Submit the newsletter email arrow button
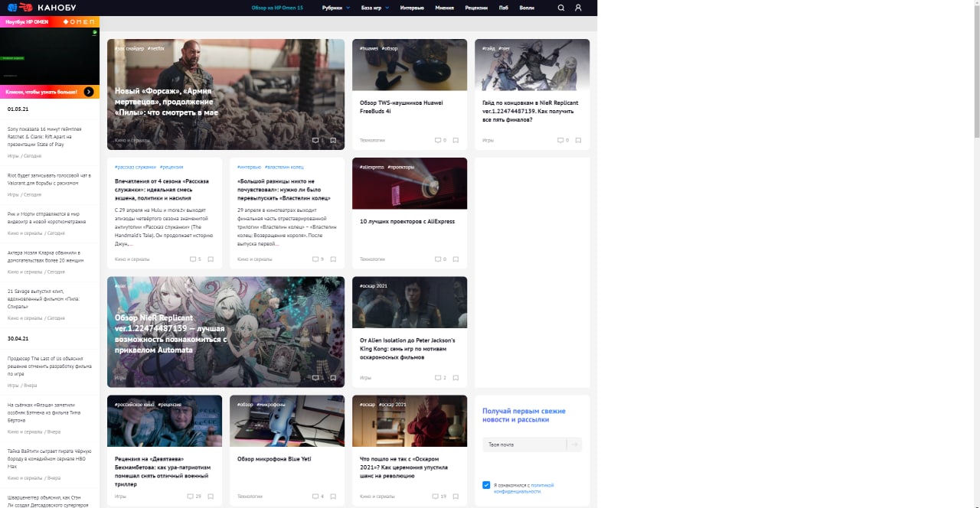Screen dimensions: 980x508 (573, 444)
